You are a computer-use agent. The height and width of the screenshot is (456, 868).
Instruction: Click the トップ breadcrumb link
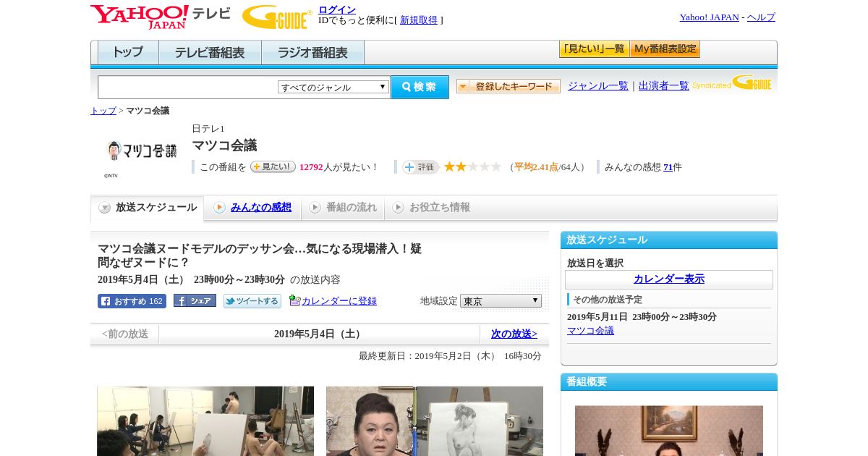click(x=103, y=111)
